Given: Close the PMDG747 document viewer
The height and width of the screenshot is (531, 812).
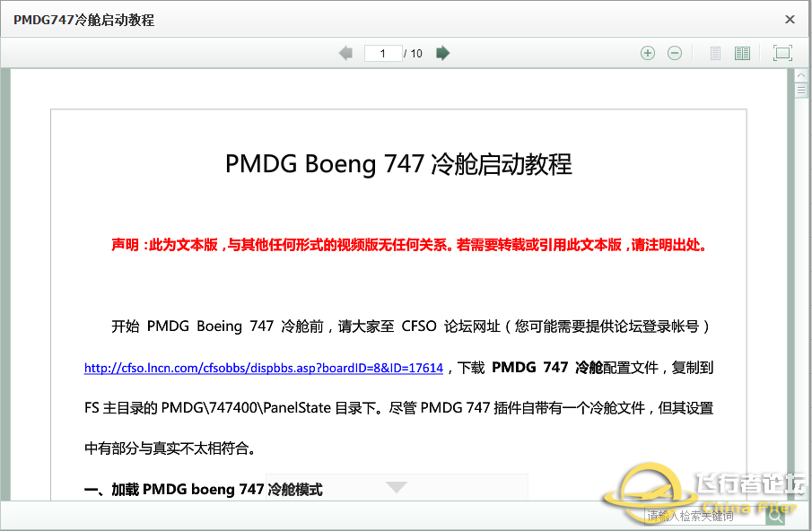Looking at the screenshot, I should click(790, 19).
